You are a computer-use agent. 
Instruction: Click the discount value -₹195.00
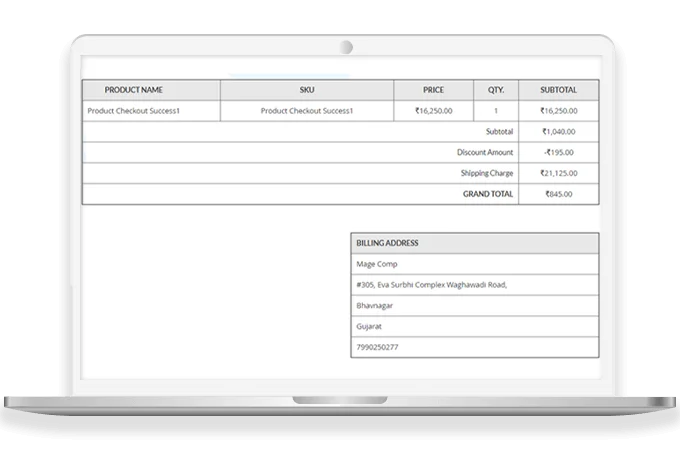click(x=558, y=153)
